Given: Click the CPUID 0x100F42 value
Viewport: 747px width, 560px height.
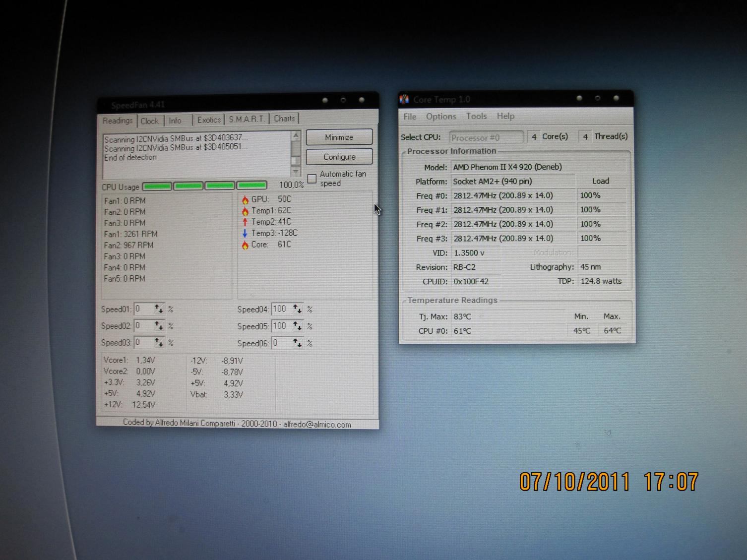Looking at the screenshot, I should pyautogui.click(x=475, y=282).
